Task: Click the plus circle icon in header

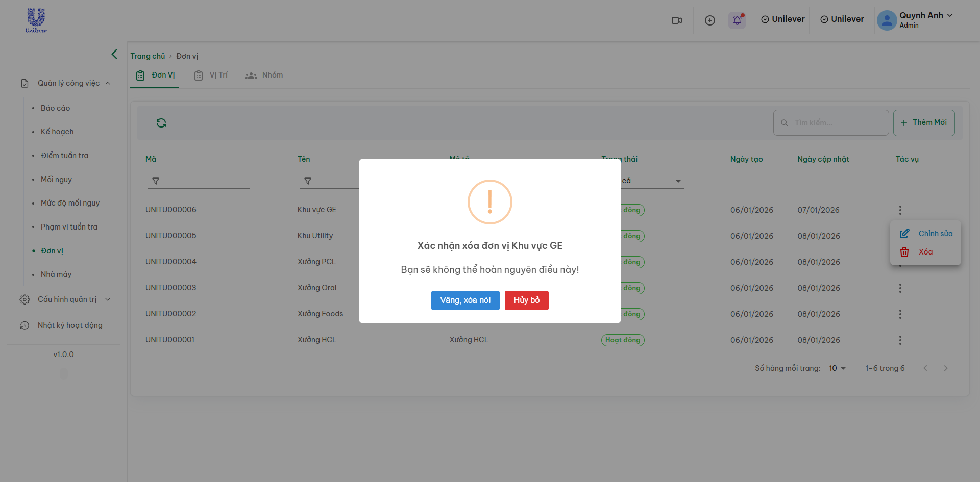Action: click(709, 20)
